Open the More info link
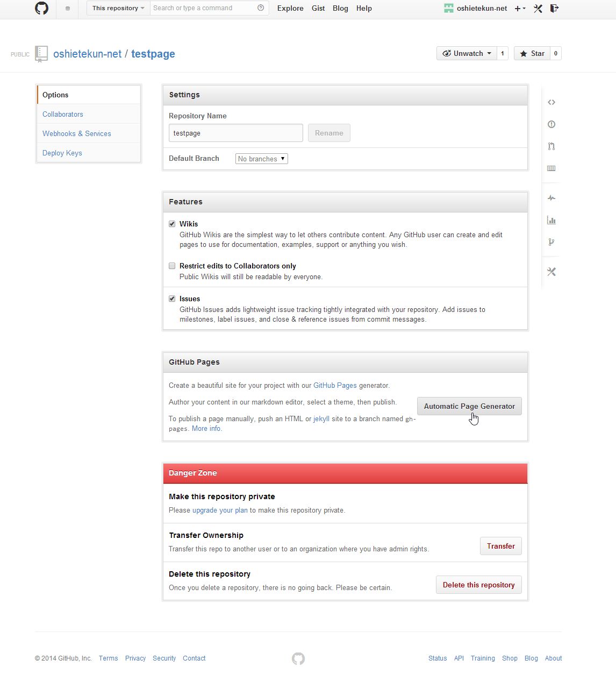Screen dimensions: 616x674 (x=207, y=428)
